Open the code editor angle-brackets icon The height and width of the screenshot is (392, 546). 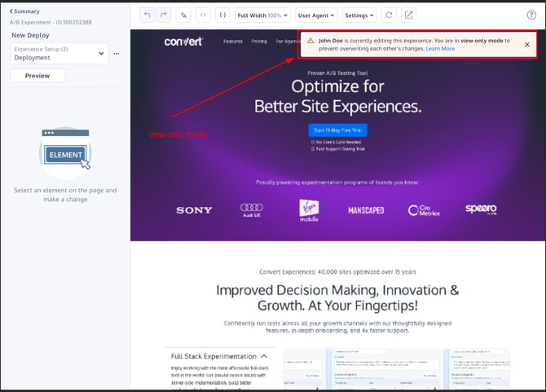[203, 15]
